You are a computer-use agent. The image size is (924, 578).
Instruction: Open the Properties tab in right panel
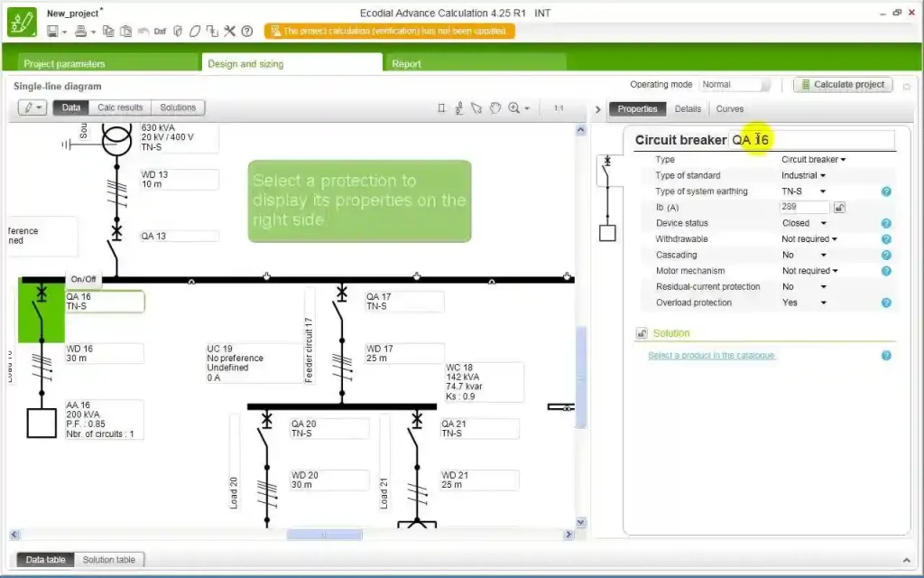tap(637, 109)
